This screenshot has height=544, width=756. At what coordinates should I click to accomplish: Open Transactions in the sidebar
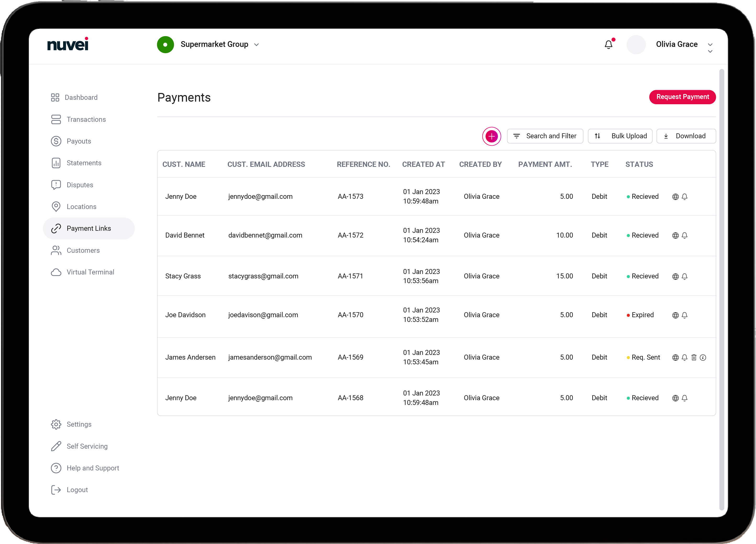click(78, 119)
